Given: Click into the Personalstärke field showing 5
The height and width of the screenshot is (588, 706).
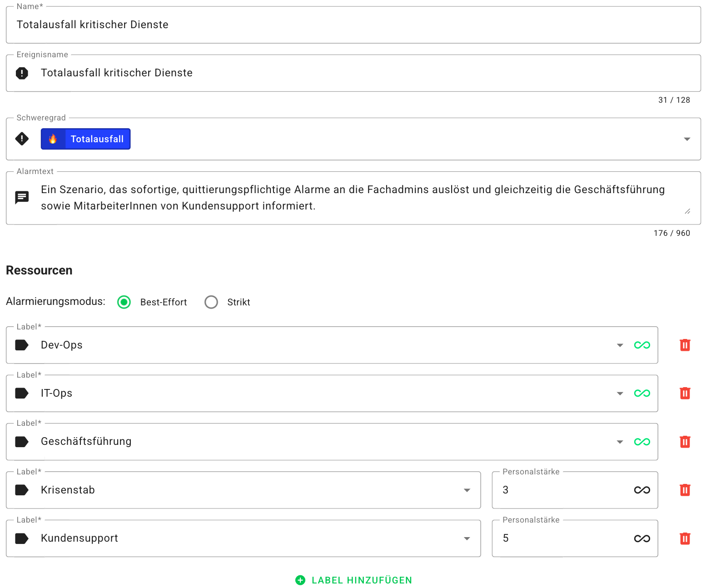Looking at the screenshot, I should coord(545,538).
